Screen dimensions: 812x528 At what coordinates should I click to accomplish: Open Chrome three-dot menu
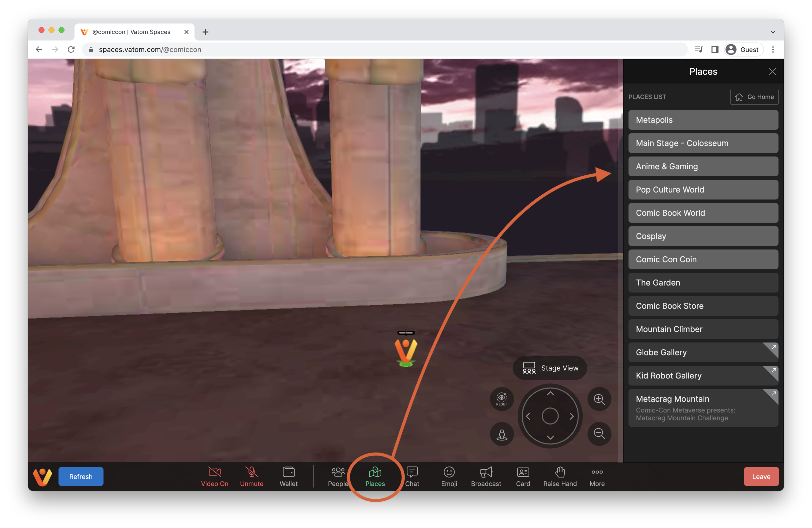click(773, 49)
